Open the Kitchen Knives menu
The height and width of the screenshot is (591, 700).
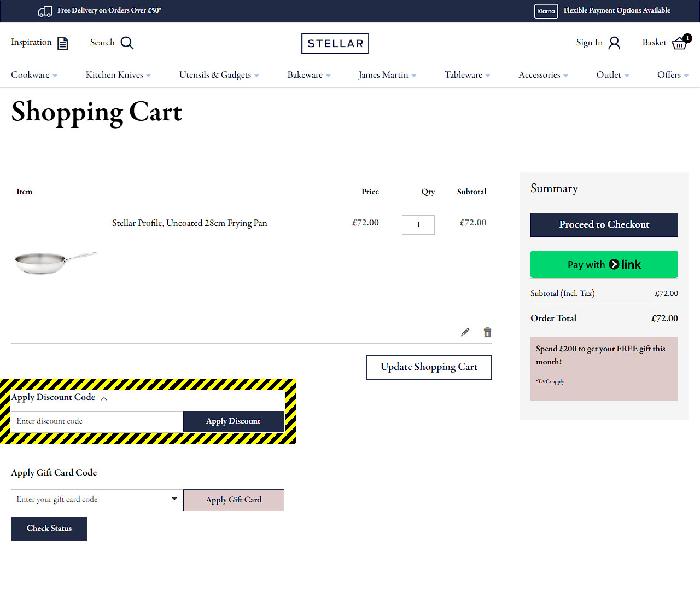coord(118,75)
